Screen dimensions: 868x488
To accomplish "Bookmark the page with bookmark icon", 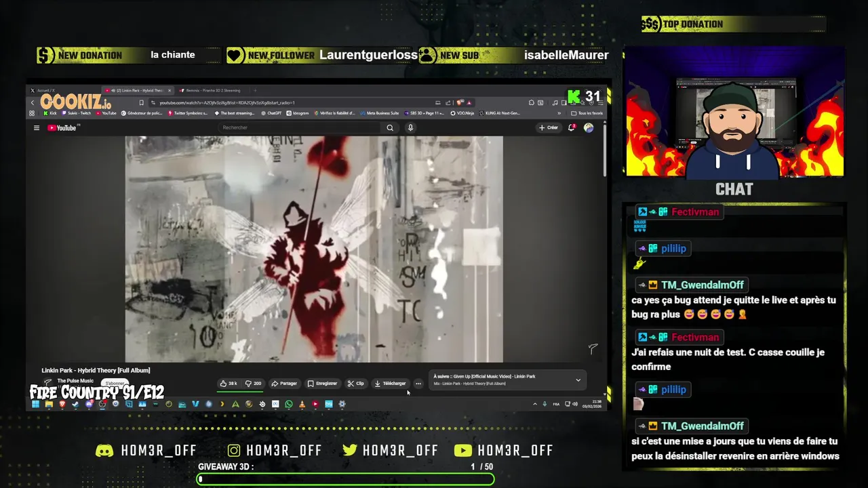I will coord(142,103).
